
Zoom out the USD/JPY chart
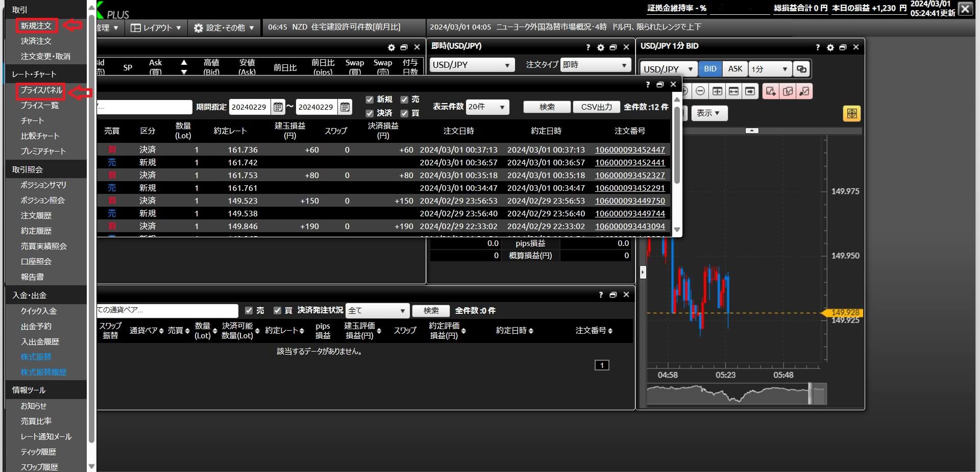click(700, 91)
